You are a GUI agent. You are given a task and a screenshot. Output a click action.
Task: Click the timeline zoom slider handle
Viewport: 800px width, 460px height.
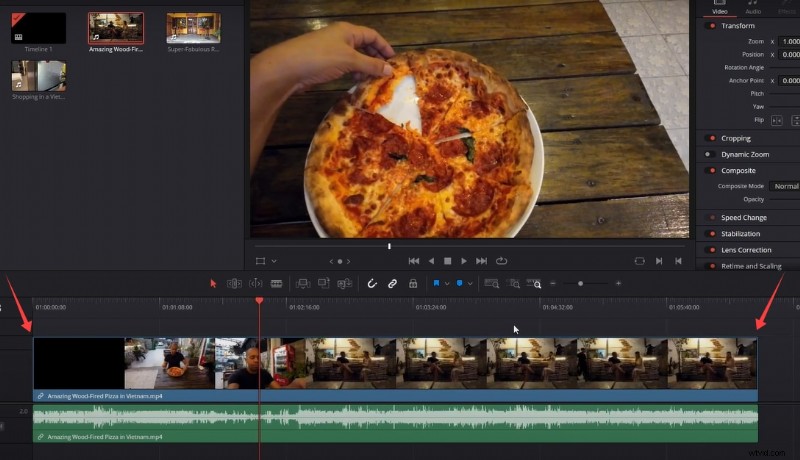(x=581, y=284)
